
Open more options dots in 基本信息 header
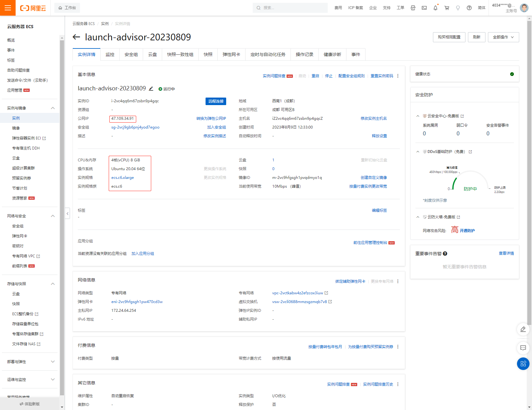(398, 76)
